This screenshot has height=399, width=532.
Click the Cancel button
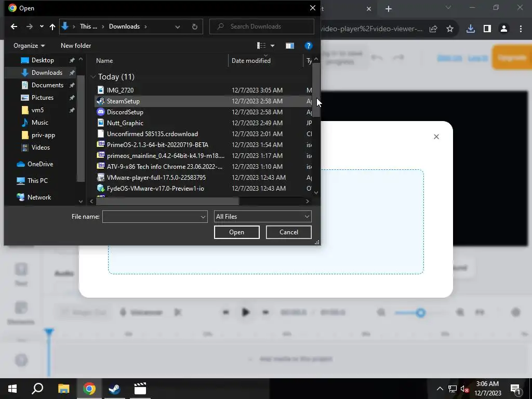click(289, 232)
